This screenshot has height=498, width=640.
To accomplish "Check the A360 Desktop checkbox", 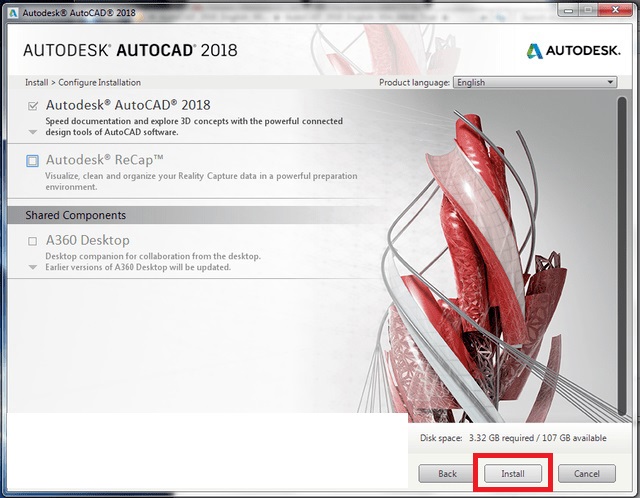I will point(32,241).
